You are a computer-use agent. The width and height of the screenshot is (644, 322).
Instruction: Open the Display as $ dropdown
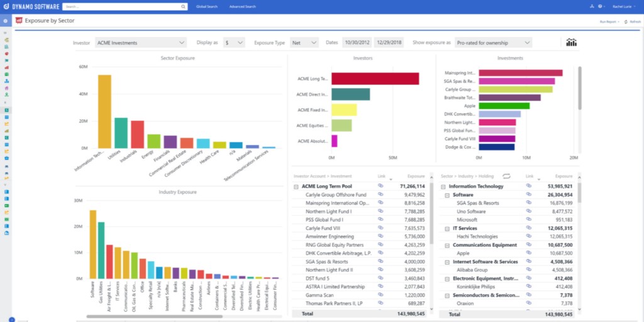(x=234, y=43)
